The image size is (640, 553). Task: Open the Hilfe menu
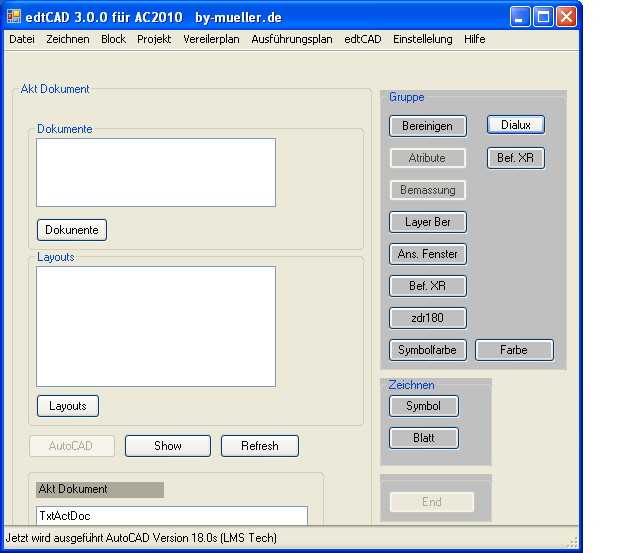point(474,39)
